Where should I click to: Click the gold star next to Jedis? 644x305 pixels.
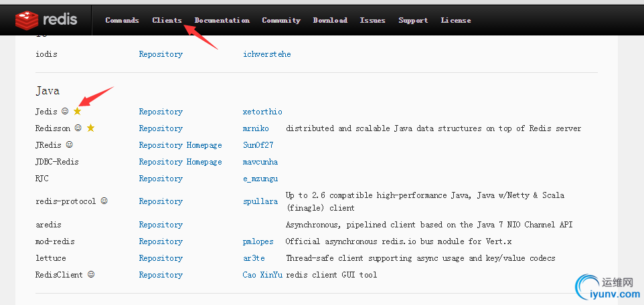[x=77, y=111]
